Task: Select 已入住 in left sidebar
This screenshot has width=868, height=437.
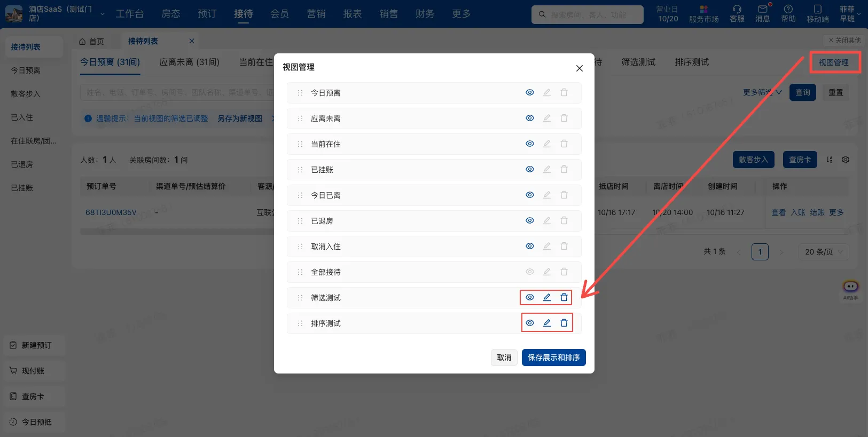Action: pos(22,117)
